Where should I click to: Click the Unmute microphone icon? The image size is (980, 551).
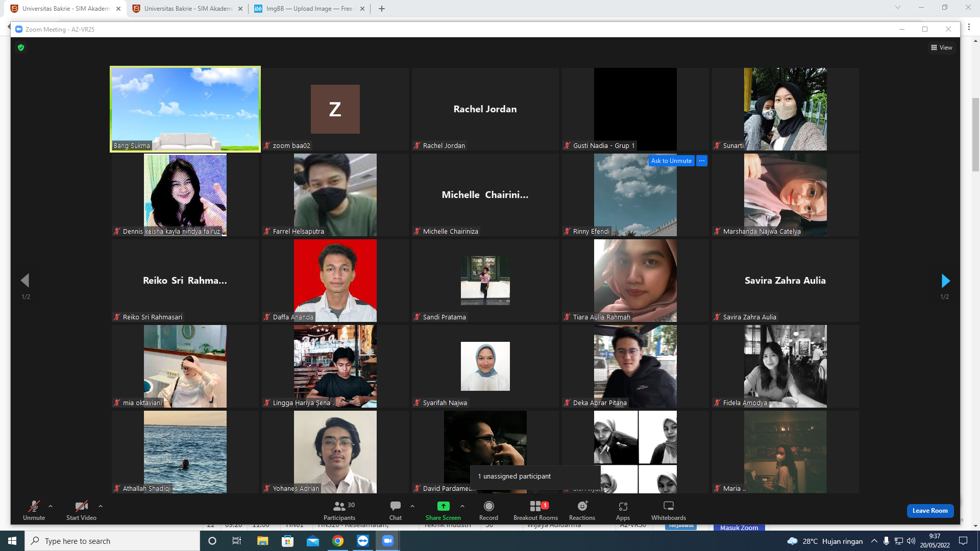coord(34,506)
